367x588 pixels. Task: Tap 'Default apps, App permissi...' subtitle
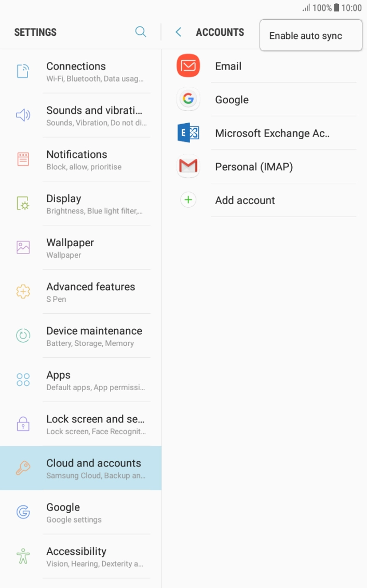(x=96, y=387)
